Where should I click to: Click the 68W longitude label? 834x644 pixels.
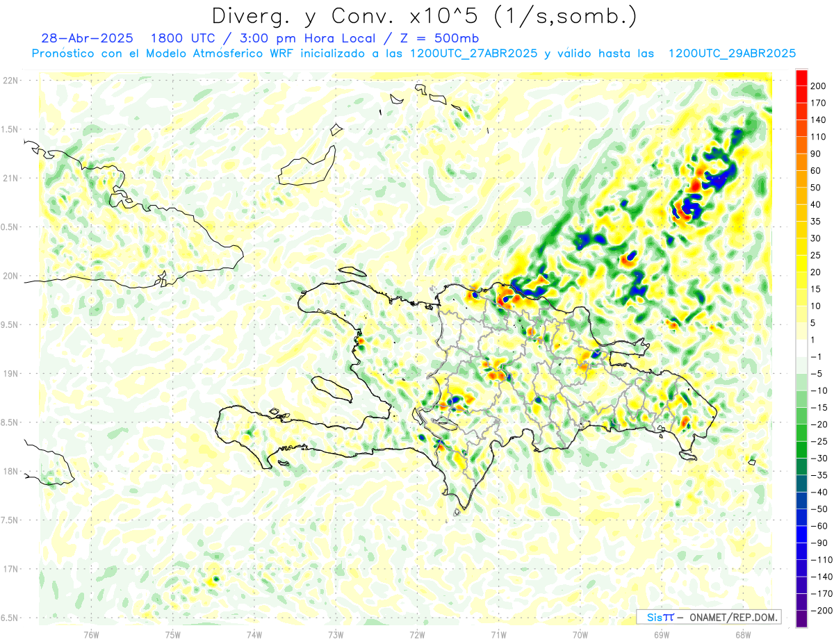point(743,634)
